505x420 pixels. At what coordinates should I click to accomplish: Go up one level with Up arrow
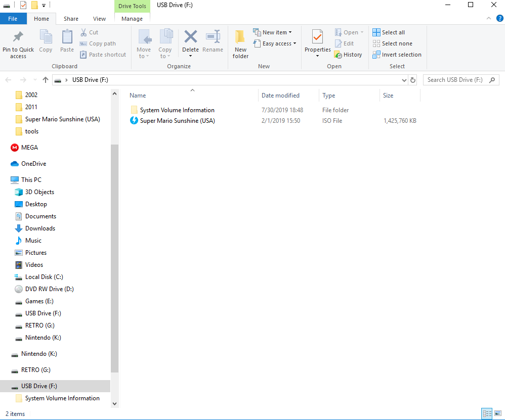pos(46,80)
